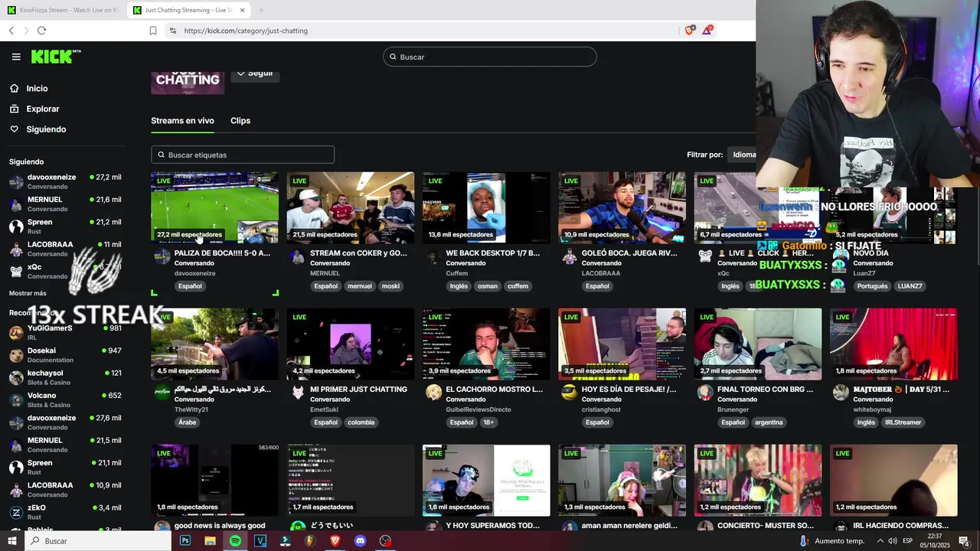The image size is (980, 551).
Task: Reload the page with the refresh icon
Action: click(x=41, y=31)
